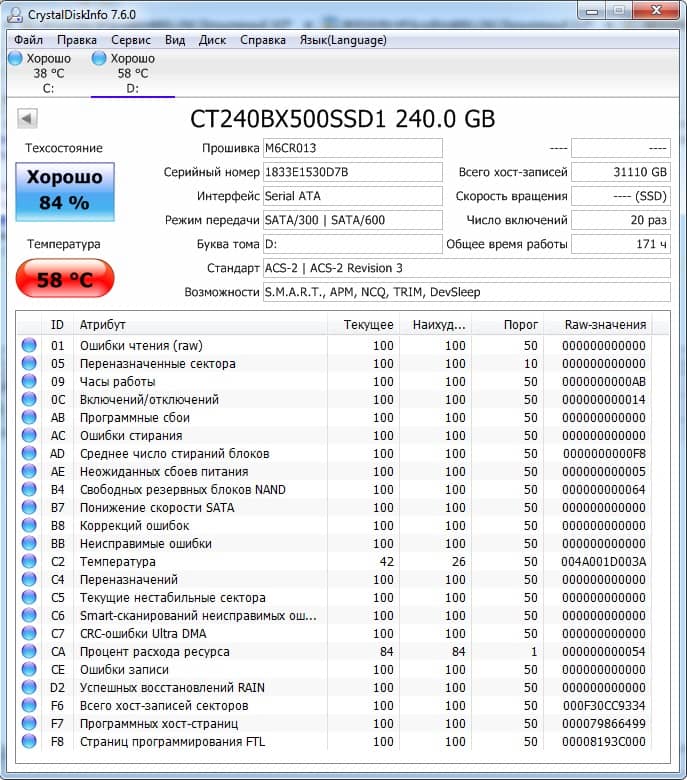Click raw value 0000000000AB
The width and height of the screenshot is (687, 780).
604,382
